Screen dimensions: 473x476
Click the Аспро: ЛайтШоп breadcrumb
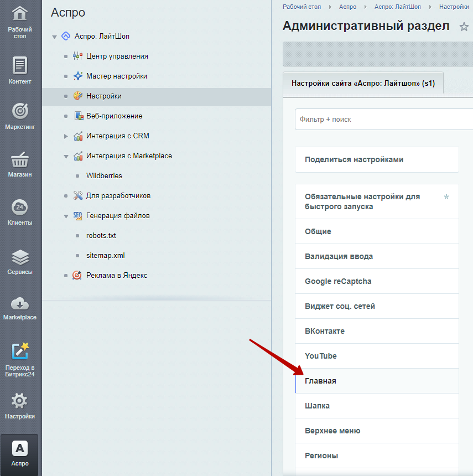point(397,7)
